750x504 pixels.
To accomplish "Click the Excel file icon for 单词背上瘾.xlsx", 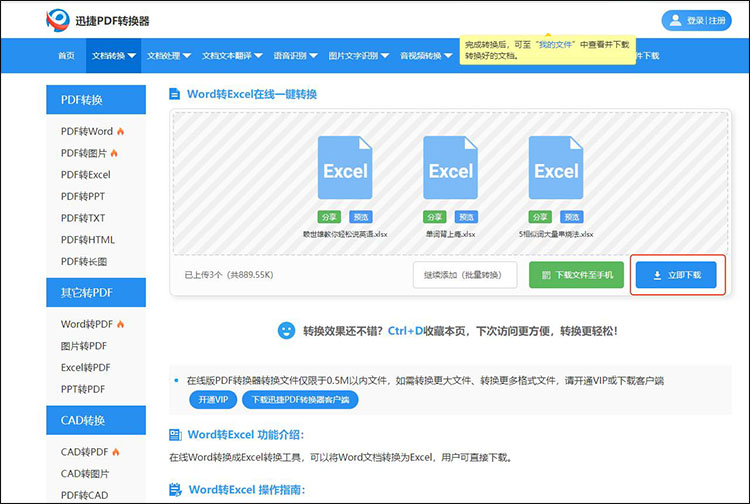I will 450,167.
